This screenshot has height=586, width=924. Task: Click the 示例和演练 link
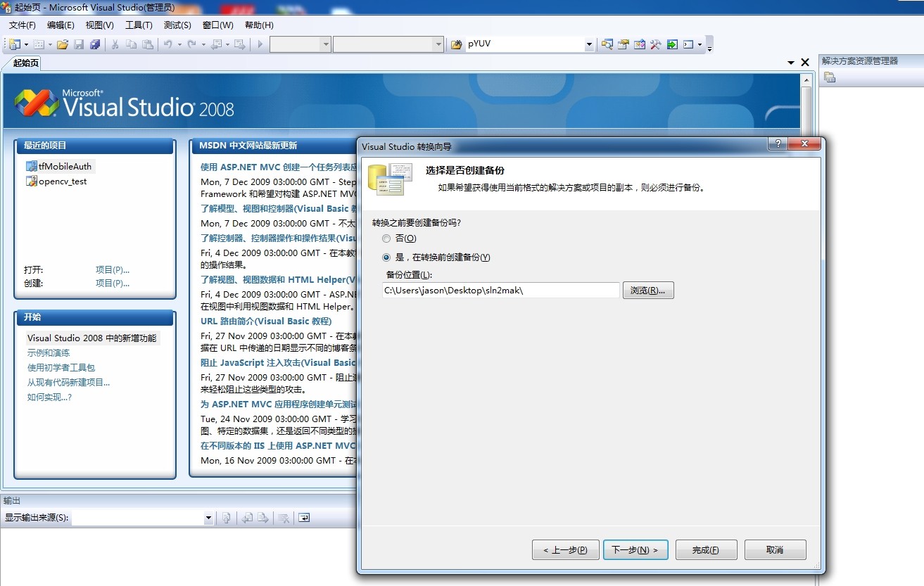pyautogui.click(x=49, y=353)
